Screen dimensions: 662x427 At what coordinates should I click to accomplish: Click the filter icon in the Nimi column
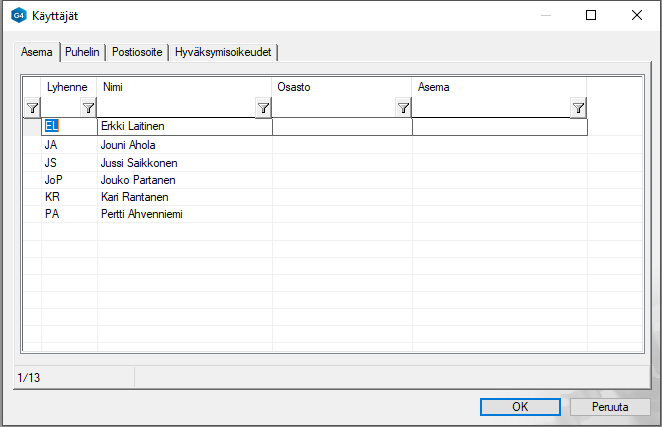coord(263,108)
